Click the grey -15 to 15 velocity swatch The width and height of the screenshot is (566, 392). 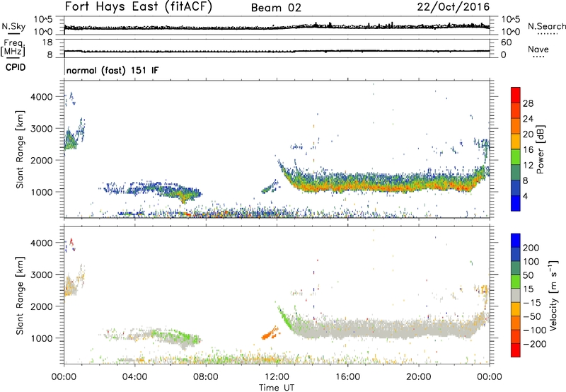(x=516, y=295)
